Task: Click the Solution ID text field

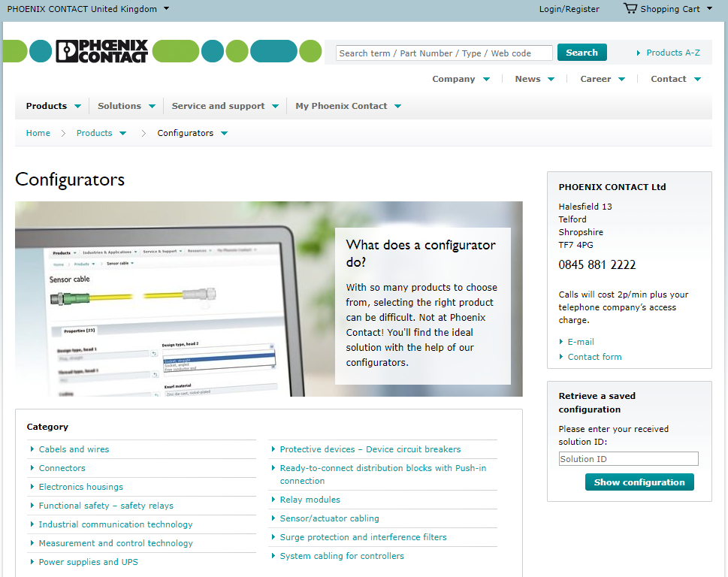Action: click(628, 459)
